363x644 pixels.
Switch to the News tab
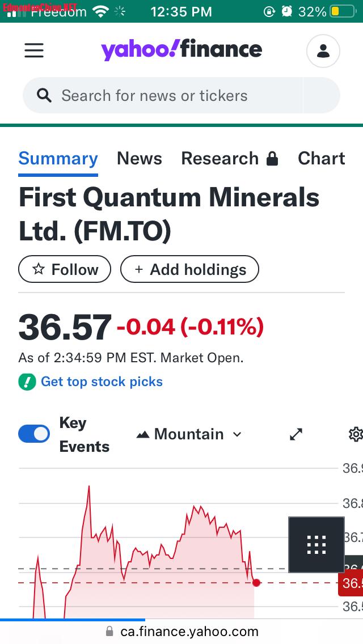tap(140, 159)
